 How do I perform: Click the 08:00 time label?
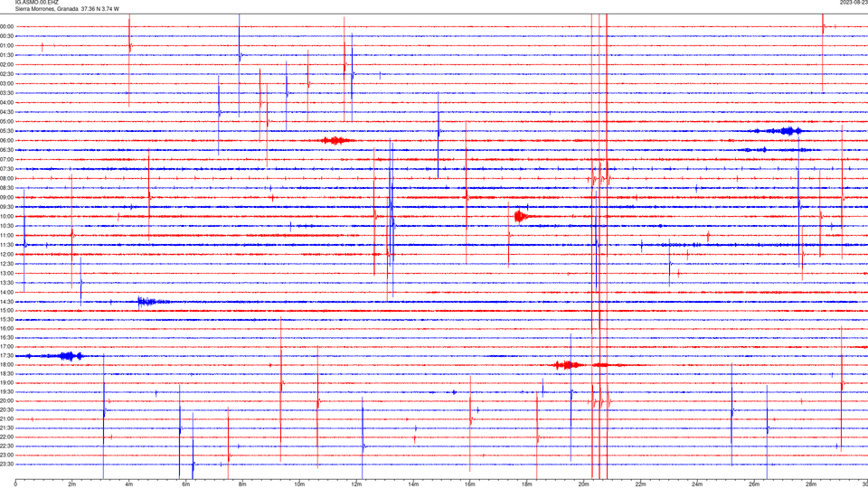pos(7,178)
